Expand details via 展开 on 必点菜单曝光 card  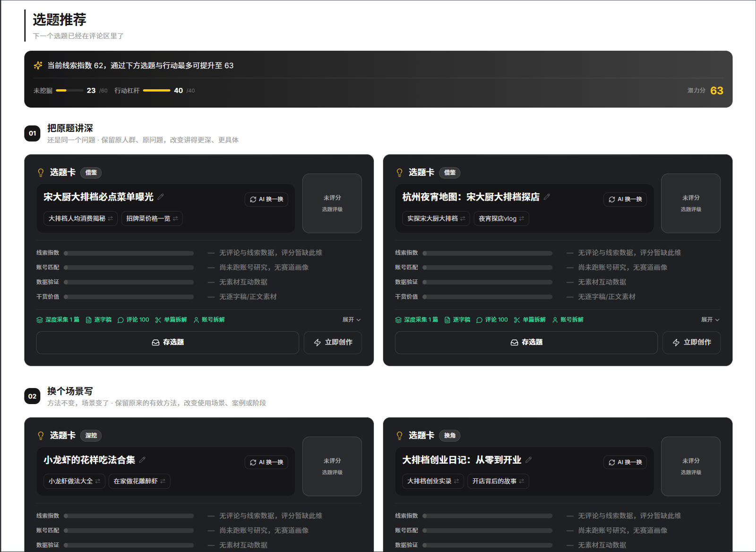tap(352, 320)
